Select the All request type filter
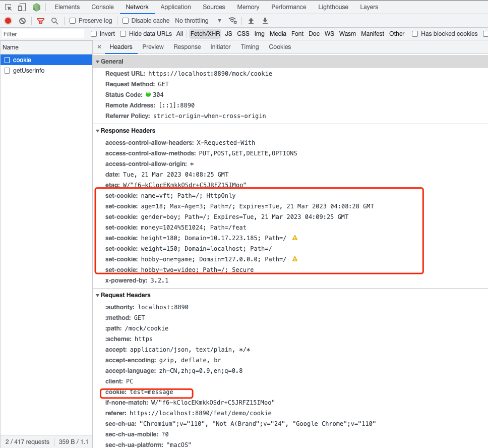This screenshot has height=448, width=488. point(179,34)
